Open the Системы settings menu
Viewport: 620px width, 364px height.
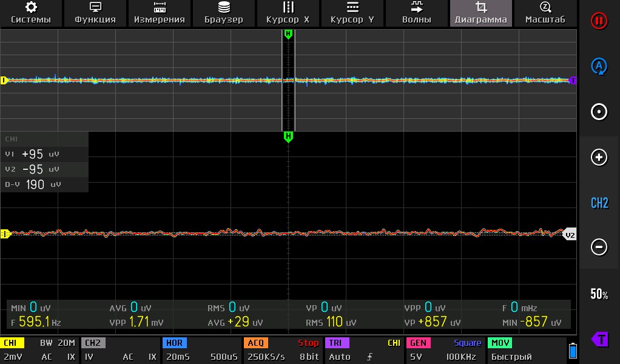pyautogui.click(x=31, y=13)
